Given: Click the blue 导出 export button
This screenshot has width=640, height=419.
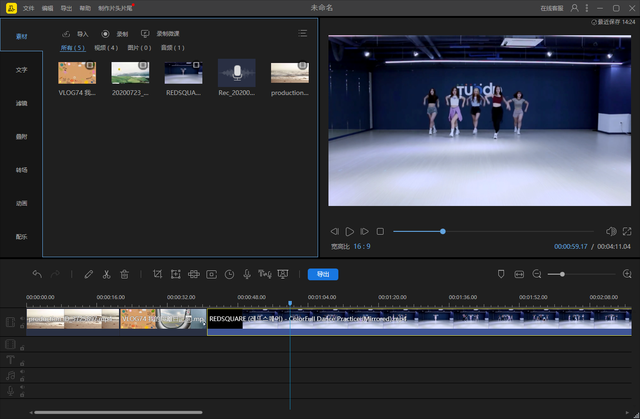Looking at the screenshot, I should tap(322, 274).
